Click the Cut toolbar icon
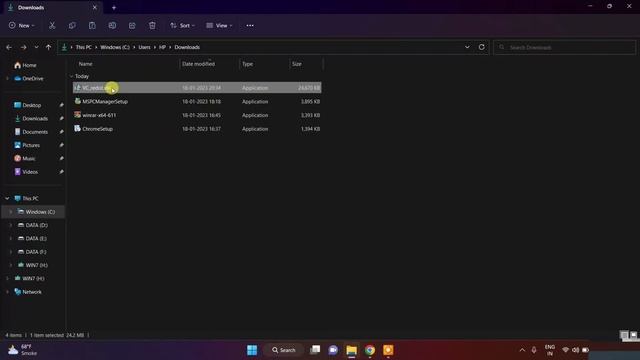This screenshot has width=640, height=360. click(x=52, y=25)
